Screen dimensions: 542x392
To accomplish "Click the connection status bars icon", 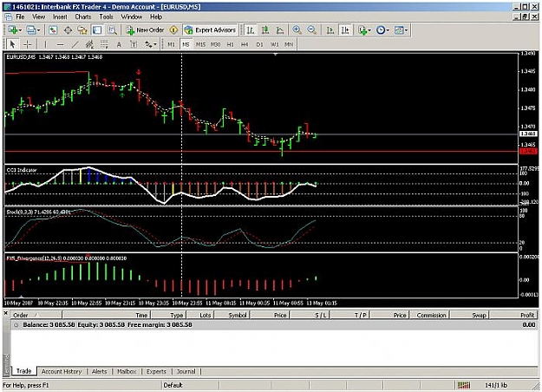I will click(x=464, y=385).
